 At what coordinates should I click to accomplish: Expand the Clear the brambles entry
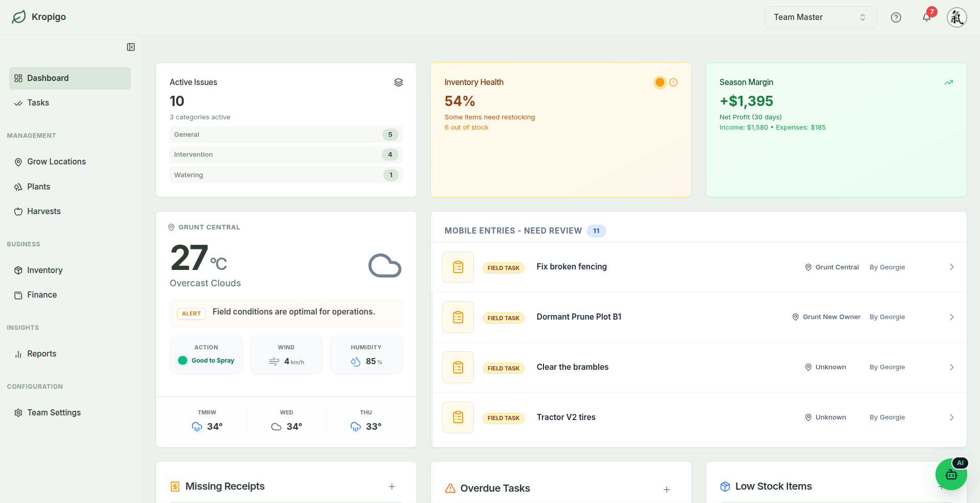(x=951, y=367)
